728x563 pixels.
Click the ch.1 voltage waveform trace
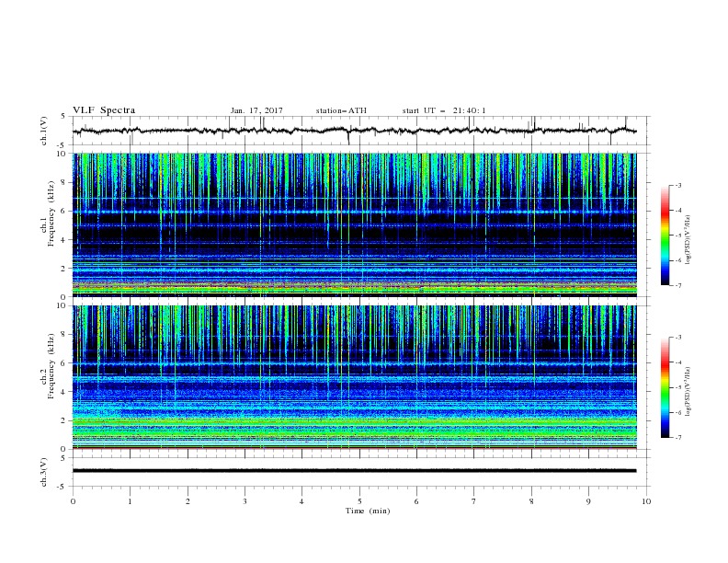point(354,131)
